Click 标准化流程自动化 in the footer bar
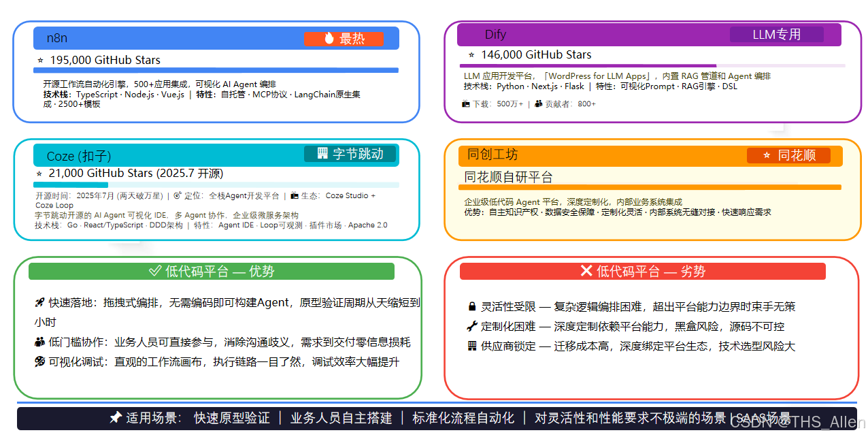 tap(463, 418)
